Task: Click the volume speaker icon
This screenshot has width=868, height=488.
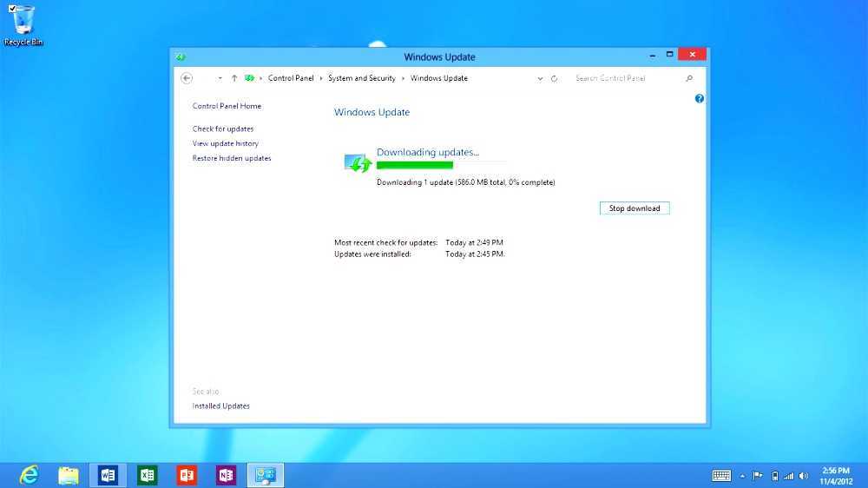Action: 804,476
